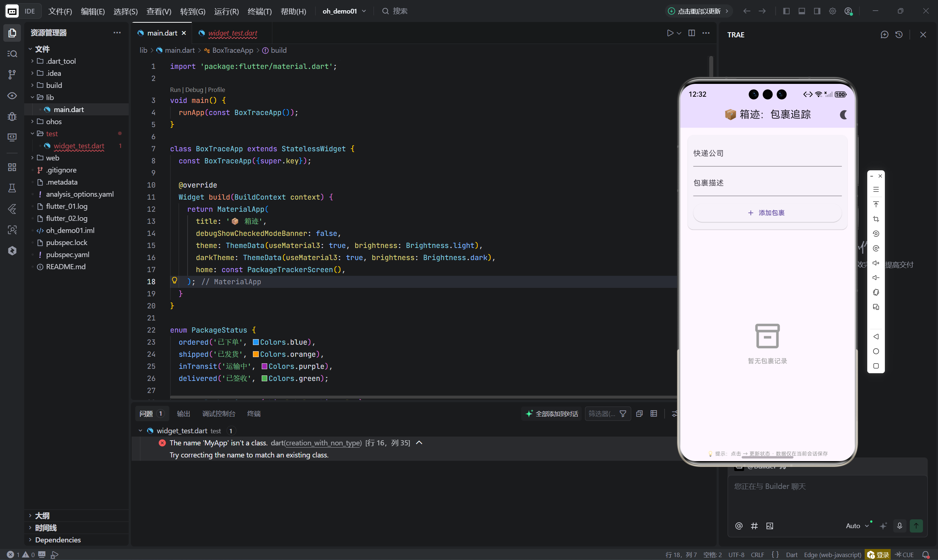
Task: Open the Auto model selector dropdown
Action: tap(857, 526)
